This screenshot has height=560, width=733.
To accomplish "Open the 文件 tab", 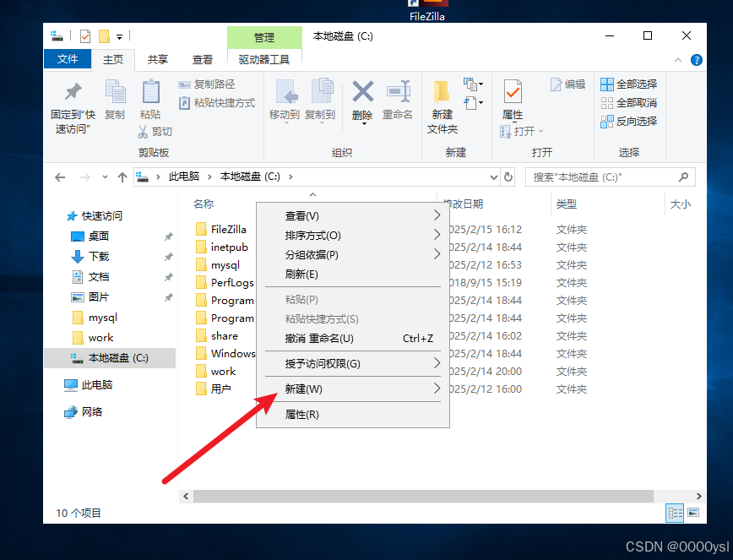I will click(68, 59).
